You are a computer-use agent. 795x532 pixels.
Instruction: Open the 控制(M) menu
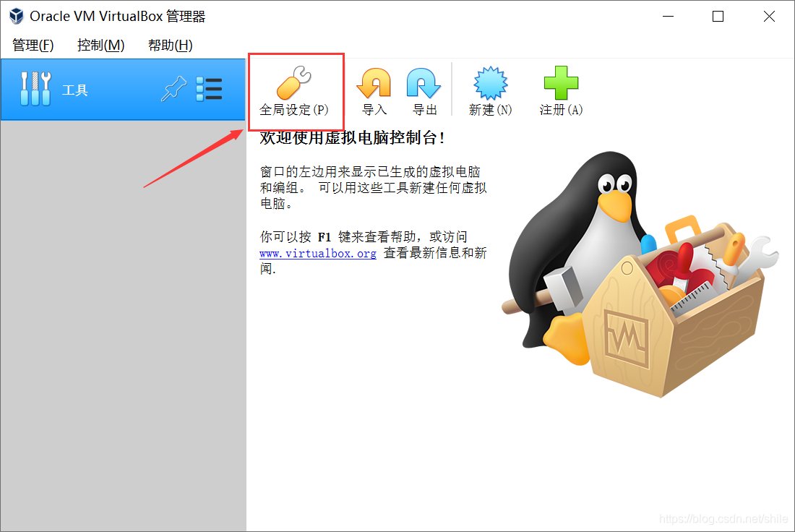click(100, 45)
